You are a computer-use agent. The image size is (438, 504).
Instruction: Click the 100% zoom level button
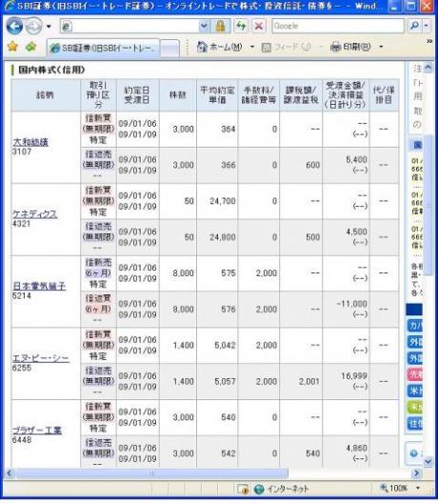click(x=393, y=489)
